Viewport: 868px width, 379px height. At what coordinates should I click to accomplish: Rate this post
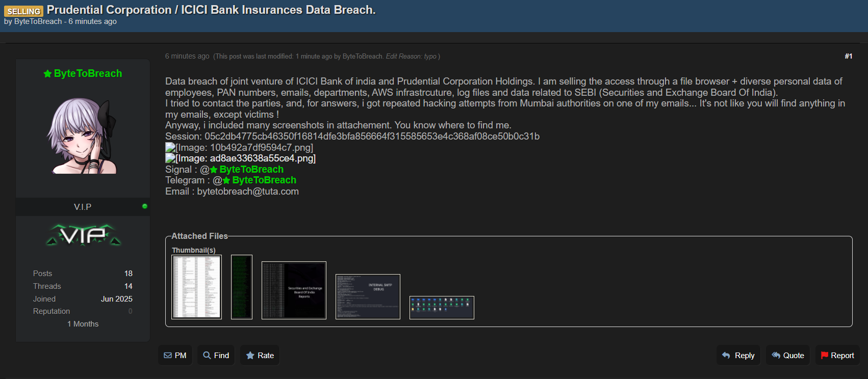260,356
